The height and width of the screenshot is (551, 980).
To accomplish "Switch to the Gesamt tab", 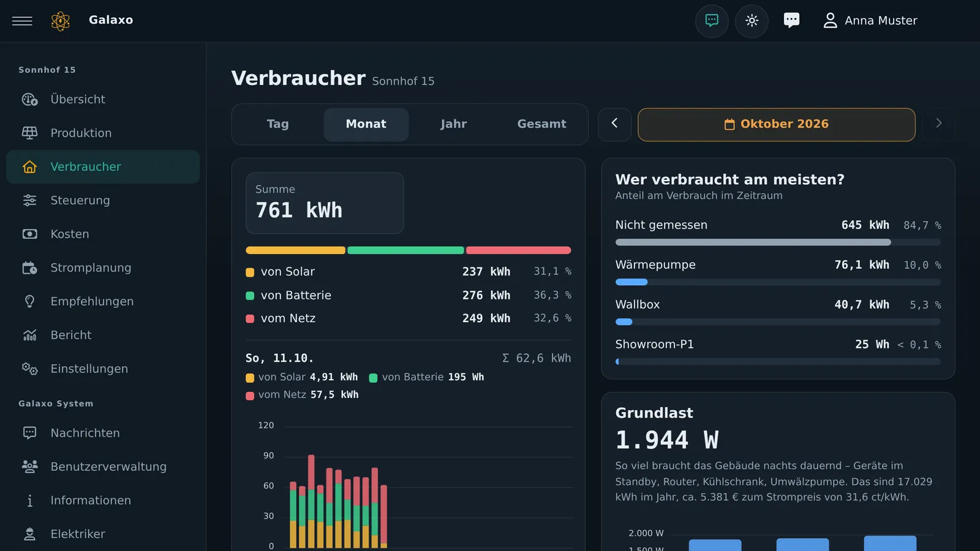I will [541, 124].
